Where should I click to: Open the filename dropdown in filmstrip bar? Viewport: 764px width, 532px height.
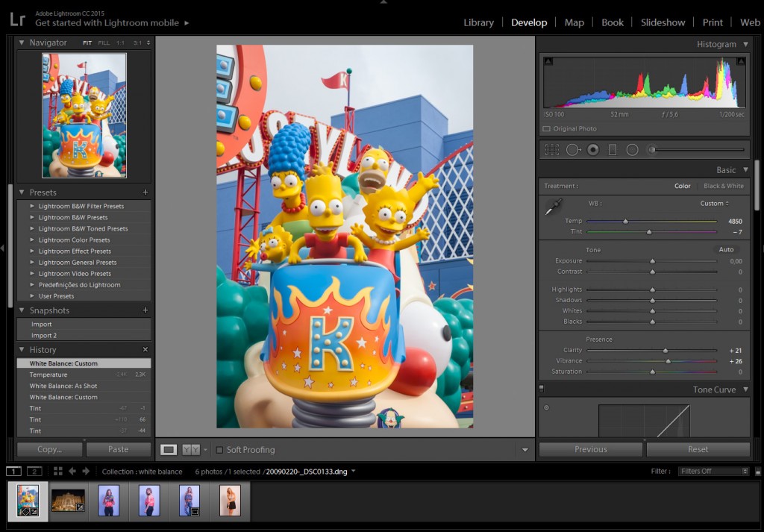[x=353, y=471]
